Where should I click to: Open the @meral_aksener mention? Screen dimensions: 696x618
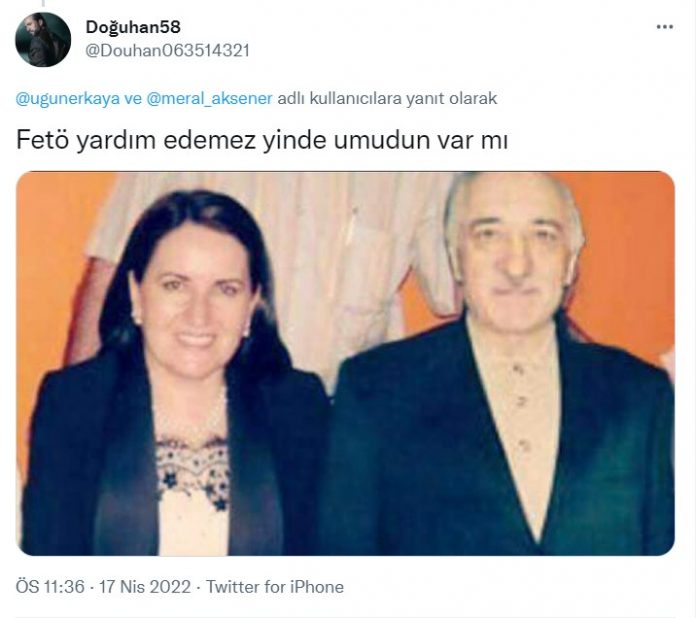coord(209,98)
